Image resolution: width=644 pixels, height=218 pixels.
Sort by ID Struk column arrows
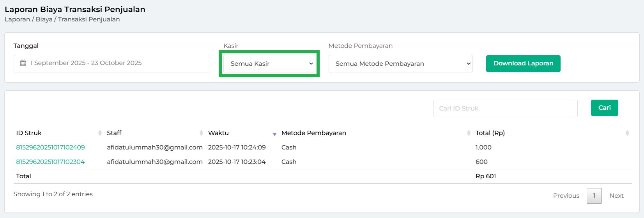coord(100,133)
